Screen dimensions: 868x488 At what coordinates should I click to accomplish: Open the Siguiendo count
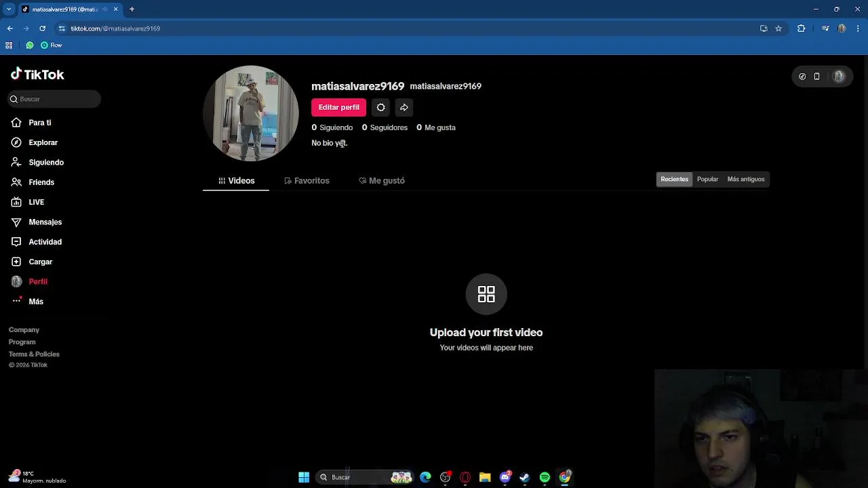tap(332, 127)
